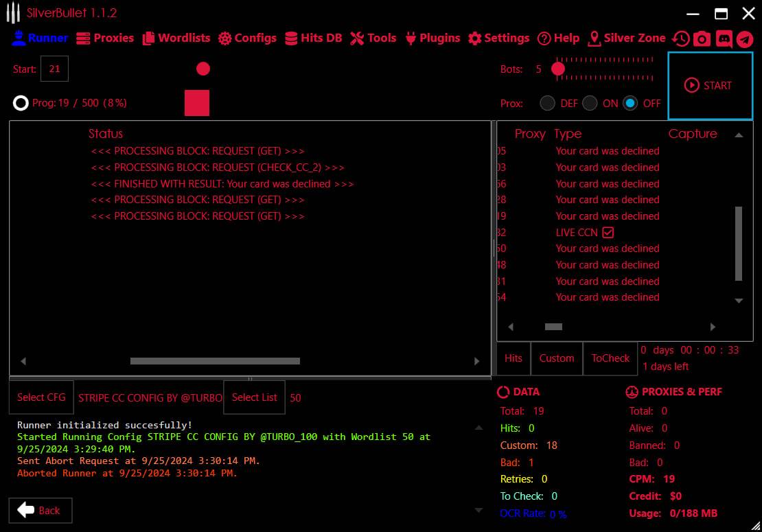
Task: Select the OFF proxy radio button
Action: [x=630, y=104]
